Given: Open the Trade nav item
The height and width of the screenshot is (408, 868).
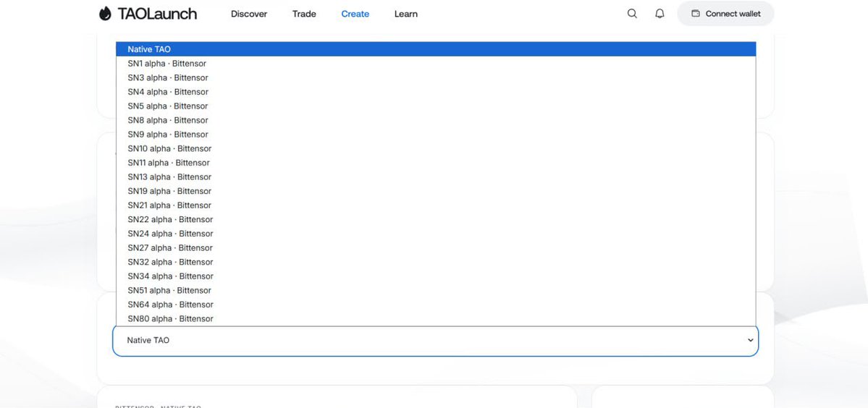Looking at the screenshot, I should 305,14.
